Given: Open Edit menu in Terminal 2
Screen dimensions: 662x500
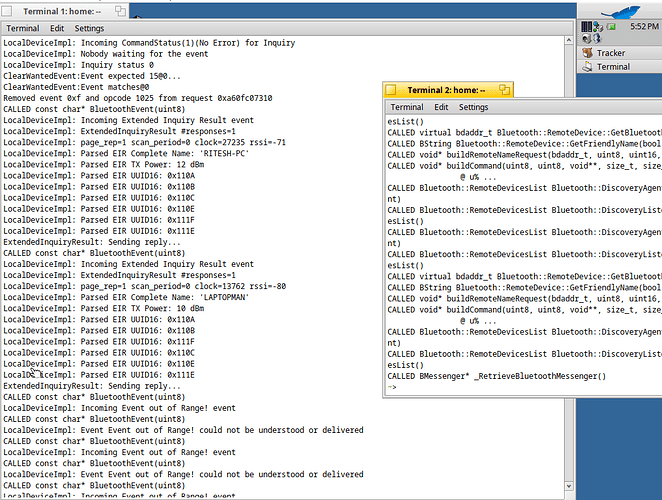Looking at the screenshot, I should click(x=441, y=107).
